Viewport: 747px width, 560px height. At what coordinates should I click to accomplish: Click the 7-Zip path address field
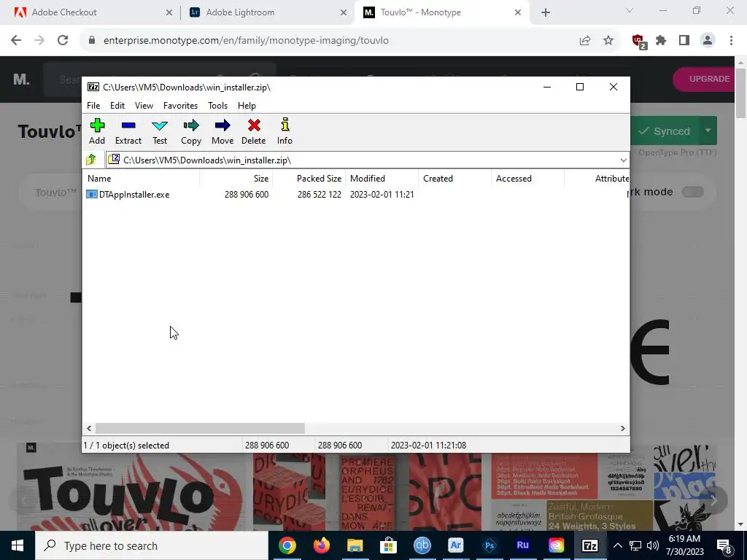(x=362, y=160)
